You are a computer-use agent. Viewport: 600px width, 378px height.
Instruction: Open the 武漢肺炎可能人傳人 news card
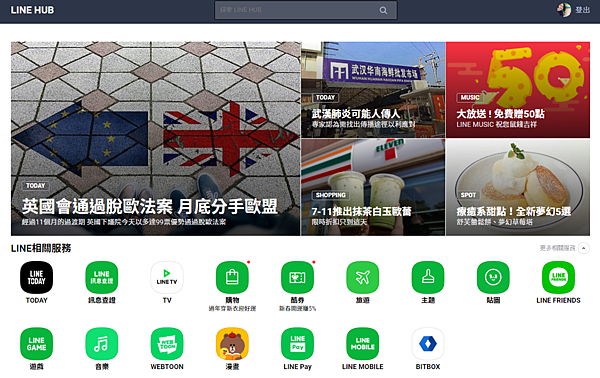pyautogui.click(x=373, y=90)
